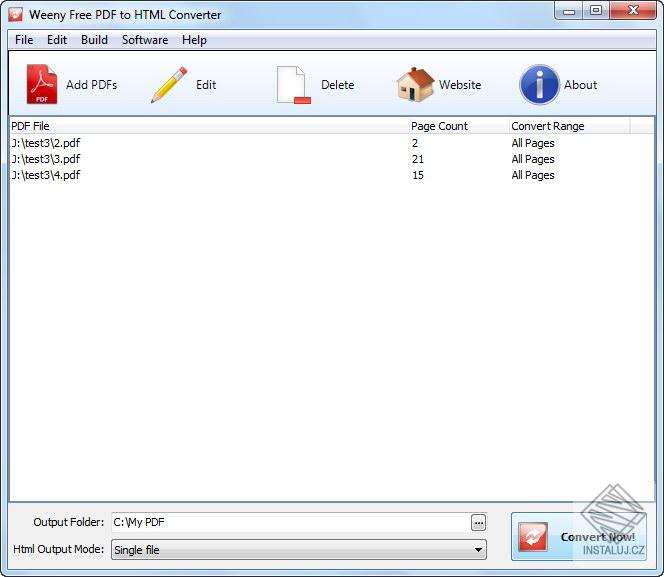Click All Pages for 4.pdf
Image resolution: width=664 pixels, height=577 pixels.
click(533, 175)
